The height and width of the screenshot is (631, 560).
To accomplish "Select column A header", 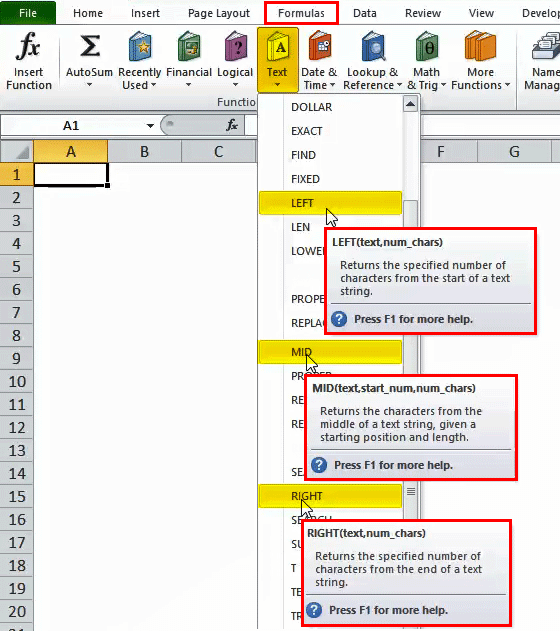I will coord(71,152).
